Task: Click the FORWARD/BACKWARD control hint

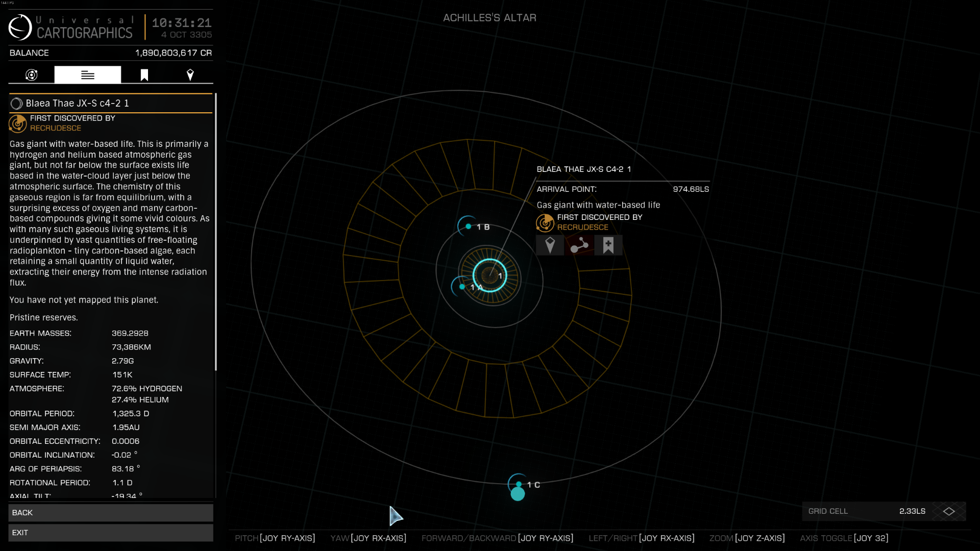Action: click(498, 538)
